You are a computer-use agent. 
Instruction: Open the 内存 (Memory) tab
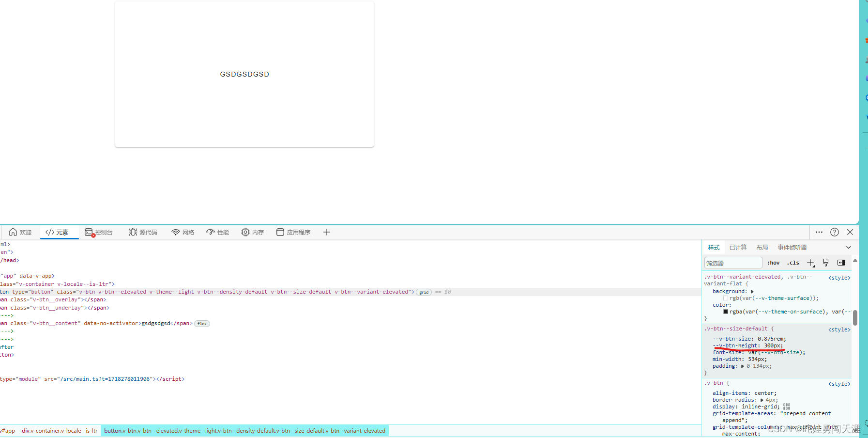253,232
